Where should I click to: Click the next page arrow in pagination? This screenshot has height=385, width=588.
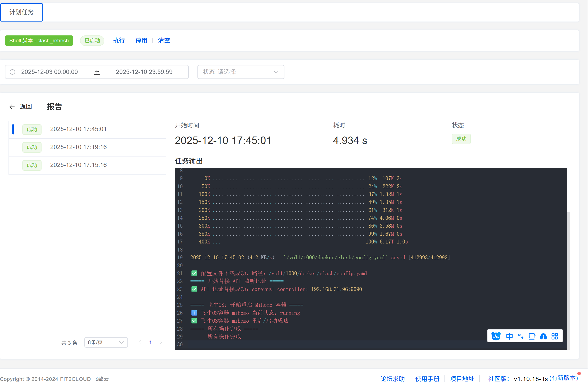tap(161, 342)
